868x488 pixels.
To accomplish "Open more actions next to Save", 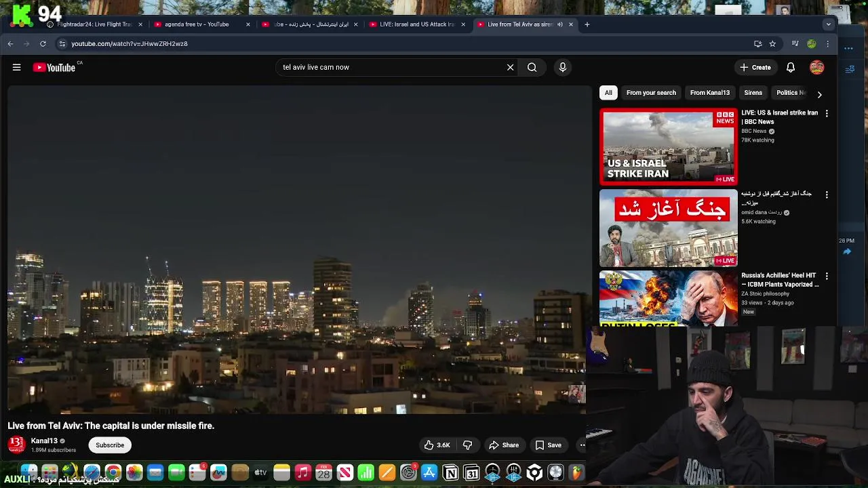I will (581, 445).
